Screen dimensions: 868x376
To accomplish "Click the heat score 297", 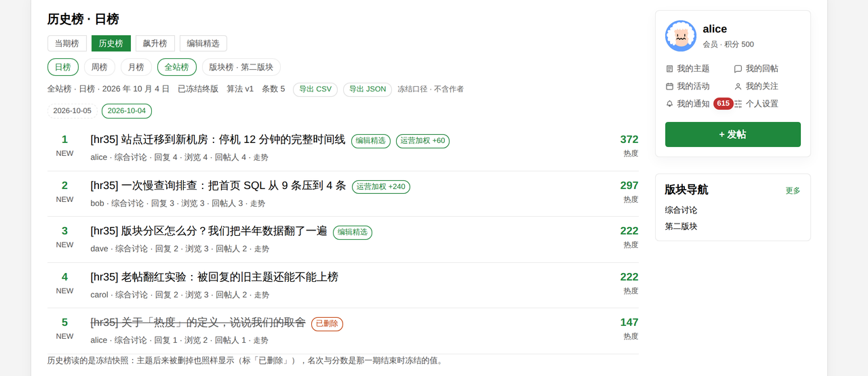I will click(x=629, y=186).
